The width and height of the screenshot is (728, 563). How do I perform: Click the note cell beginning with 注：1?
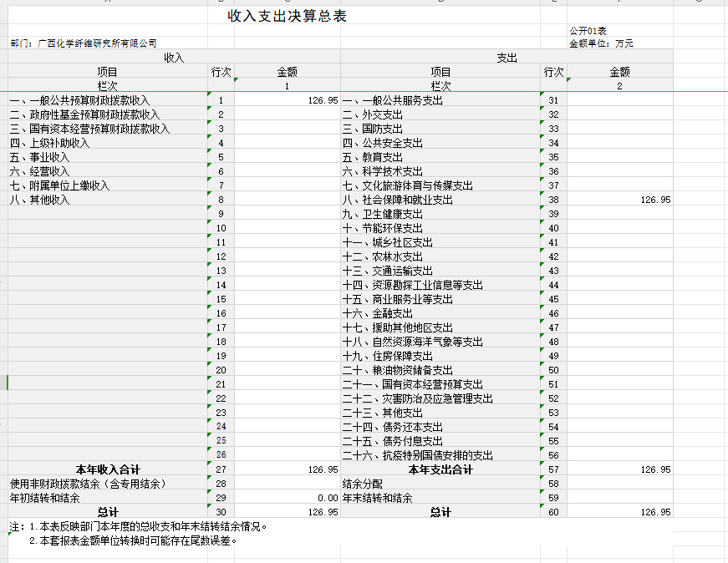click(x=134, y=527)
